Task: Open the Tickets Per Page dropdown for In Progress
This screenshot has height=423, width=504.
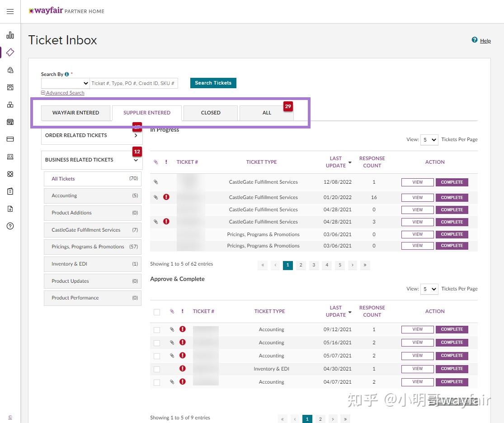Action: (429, 140)
